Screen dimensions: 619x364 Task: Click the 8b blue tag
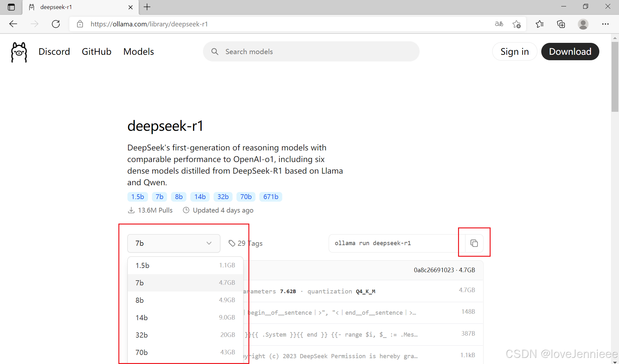tap(179, 197)
